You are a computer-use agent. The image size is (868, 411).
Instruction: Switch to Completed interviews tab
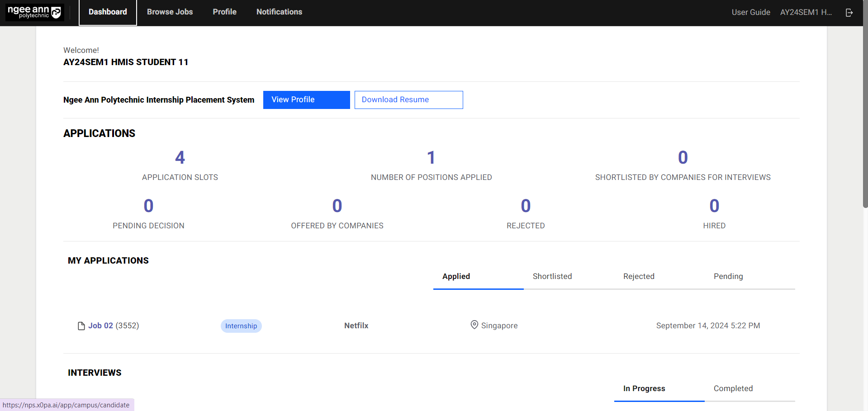click(x=733, y=389)
